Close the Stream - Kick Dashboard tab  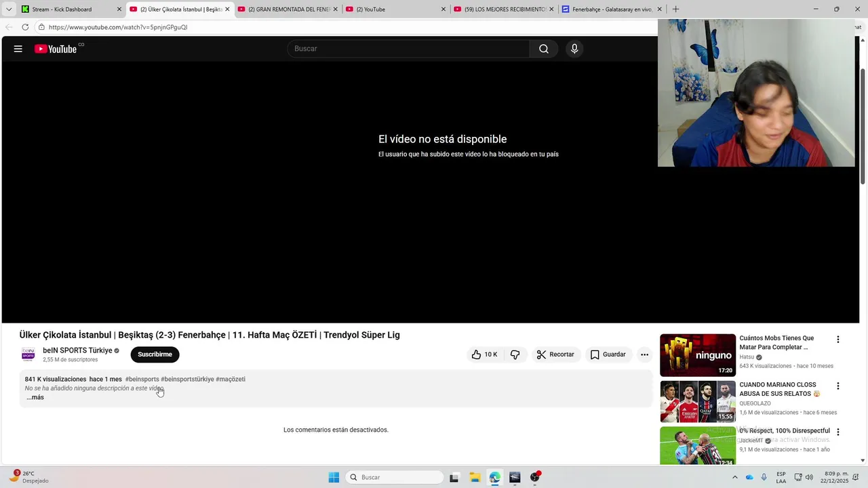pos(119,9)
